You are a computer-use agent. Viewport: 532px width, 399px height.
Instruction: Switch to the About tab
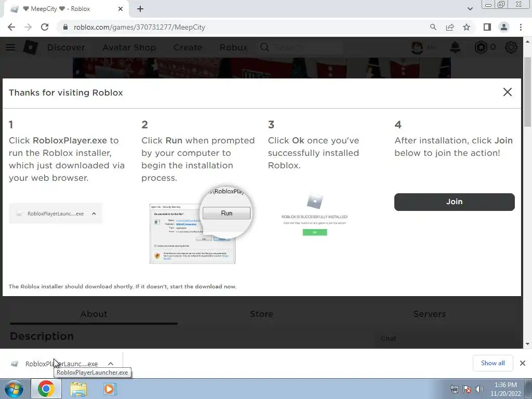click(94, 314)
